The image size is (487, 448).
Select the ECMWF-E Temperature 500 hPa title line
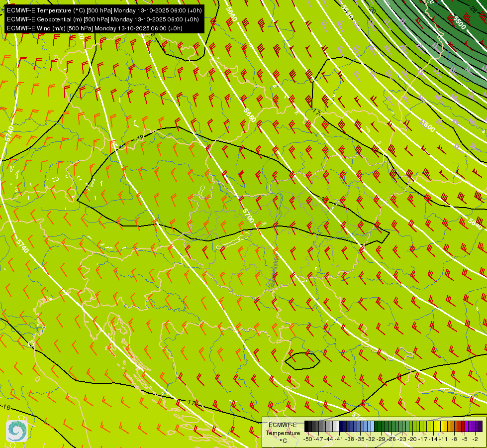[x=104, y=10]
